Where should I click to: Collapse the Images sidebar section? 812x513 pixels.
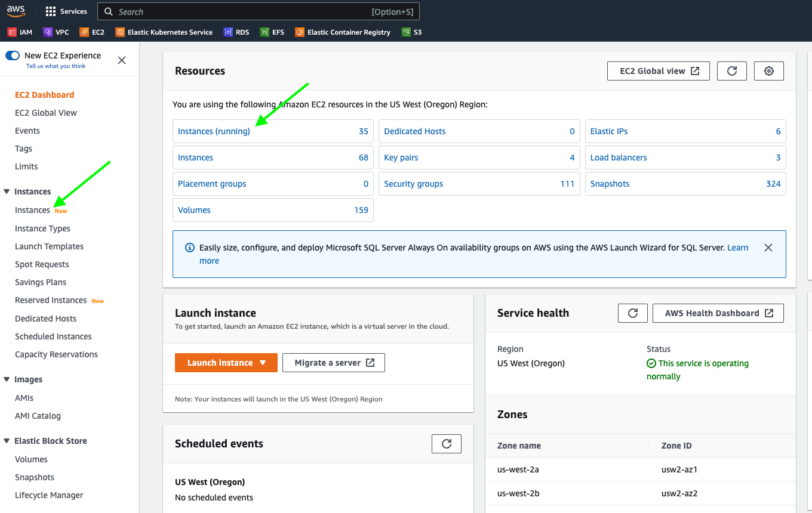click(7, 379)
